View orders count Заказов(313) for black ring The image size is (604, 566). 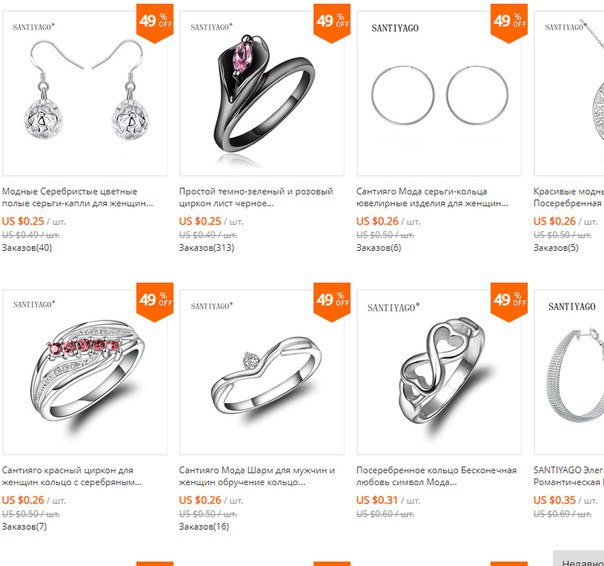pos(206,248)
